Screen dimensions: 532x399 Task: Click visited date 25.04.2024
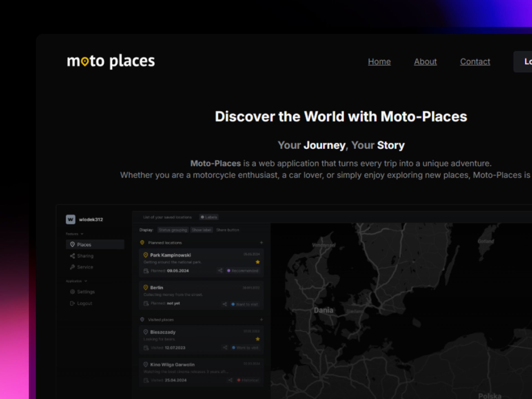[x=176, y=380]
